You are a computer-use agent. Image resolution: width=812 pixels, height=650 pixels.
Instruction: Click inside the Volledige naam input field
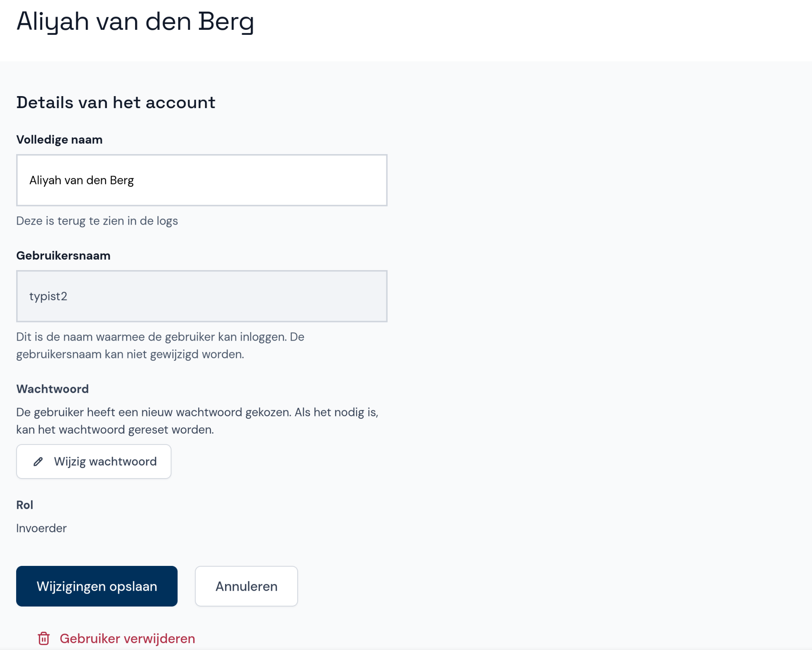point(201,180)
